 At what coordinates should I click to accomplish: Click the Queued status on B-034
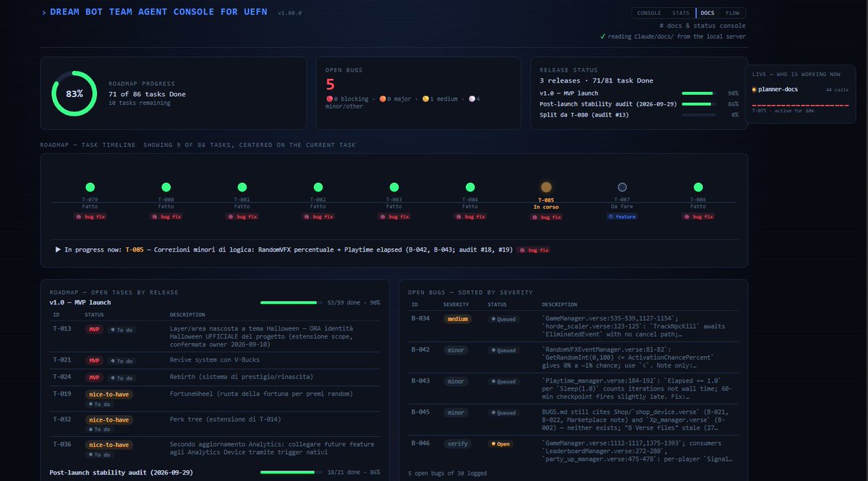[x=503, y=318]
